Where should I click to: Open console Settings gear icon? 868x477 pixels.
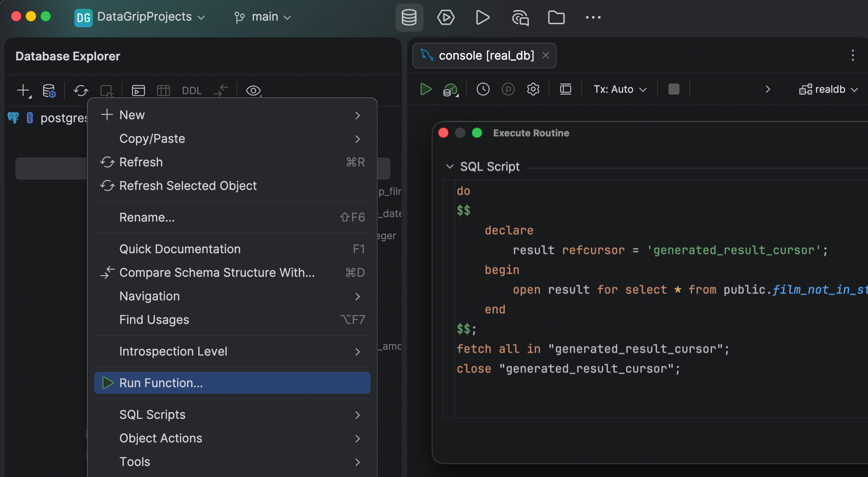pos(533,89)
